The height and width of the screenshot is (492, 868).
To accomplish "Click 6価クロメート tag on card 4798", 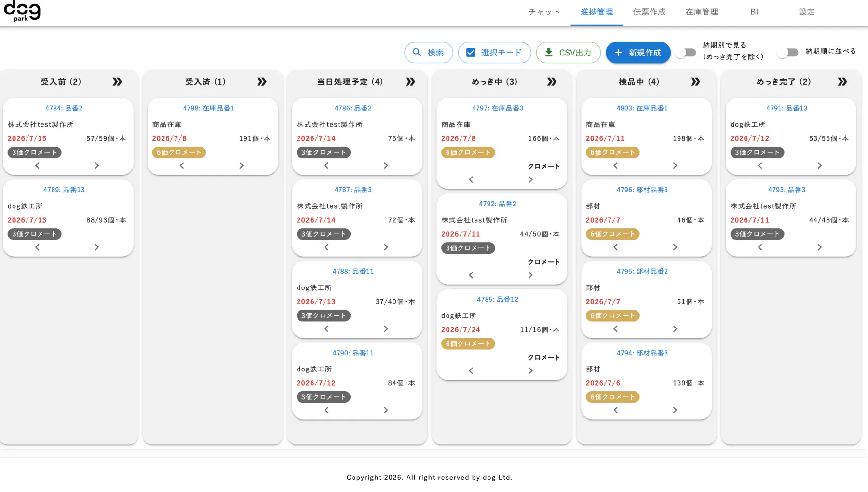I will 179,152.
